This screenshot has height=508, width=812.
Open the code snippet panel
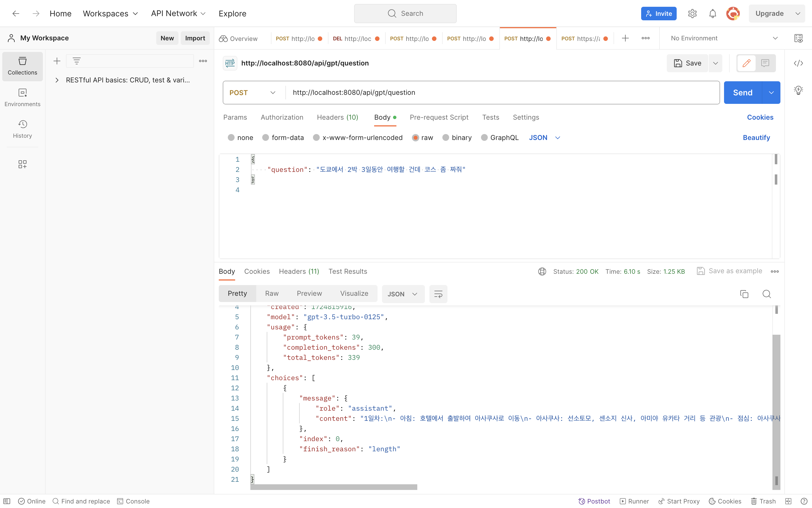[x=798, y=63]
